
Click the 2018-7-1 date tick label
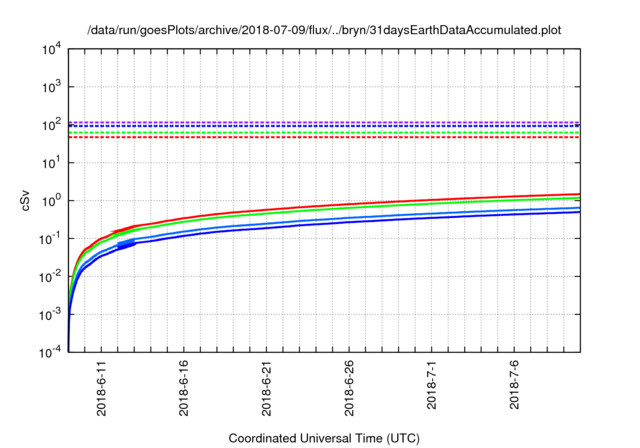coord(431,385)
